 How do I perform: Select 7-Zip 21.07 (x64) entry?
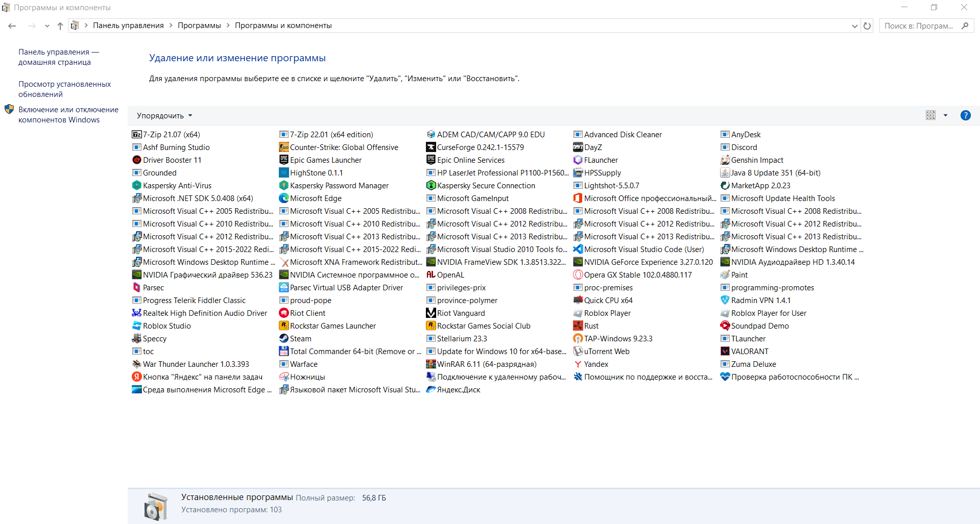pyautogui.click(x=166, y=134)
